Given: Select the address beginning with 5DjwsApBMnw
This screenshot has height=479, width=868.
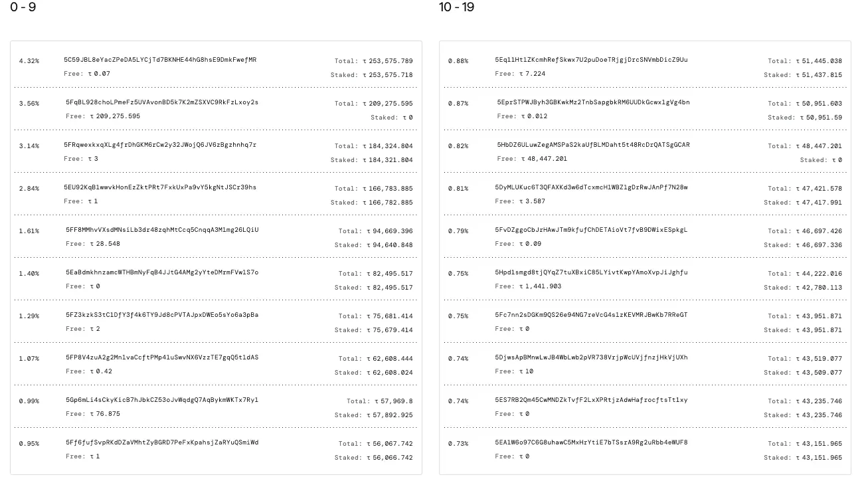Looking at the screenshot, I should pyautogui.click(x=591, y=358).
